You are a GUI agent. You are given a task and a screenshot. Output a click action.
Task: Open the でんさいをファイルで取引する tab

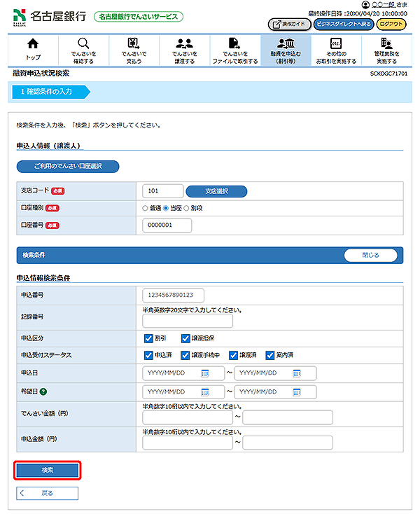[235, 48]
